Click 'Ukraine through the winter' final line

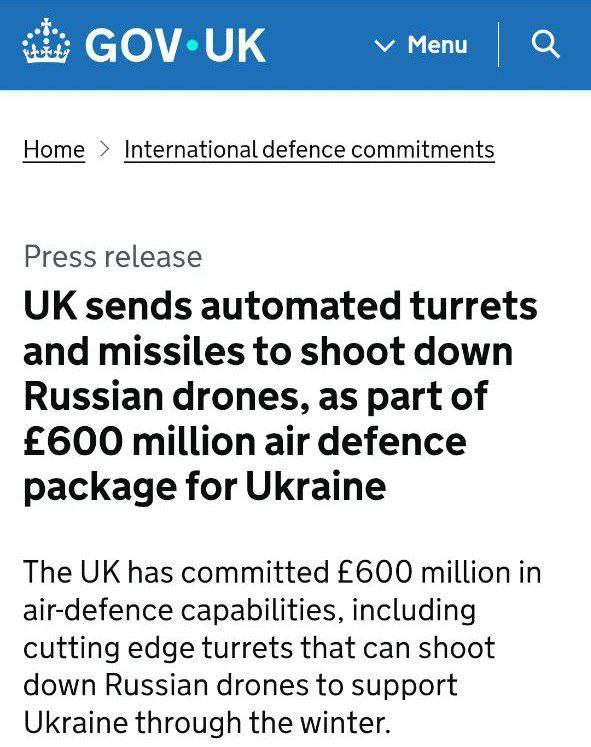(x=207, y=723)
